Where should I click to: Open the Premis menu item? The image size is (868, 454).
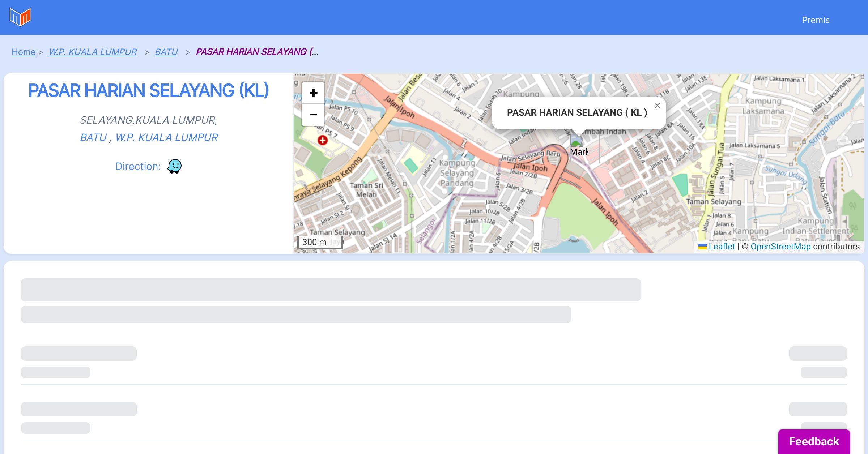tap(816, 20)
